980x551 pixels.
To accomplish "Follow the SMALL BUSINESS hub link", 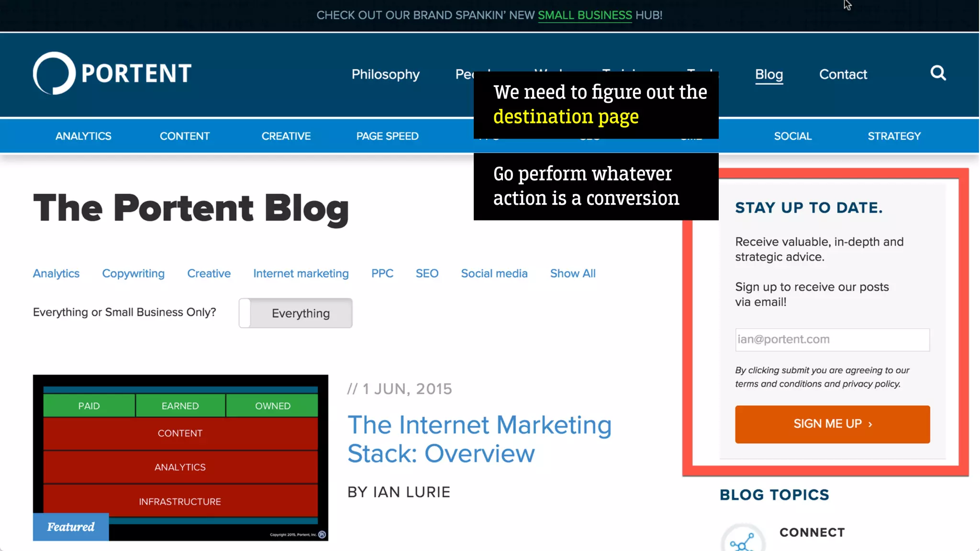I will click(x=585, y=15).
